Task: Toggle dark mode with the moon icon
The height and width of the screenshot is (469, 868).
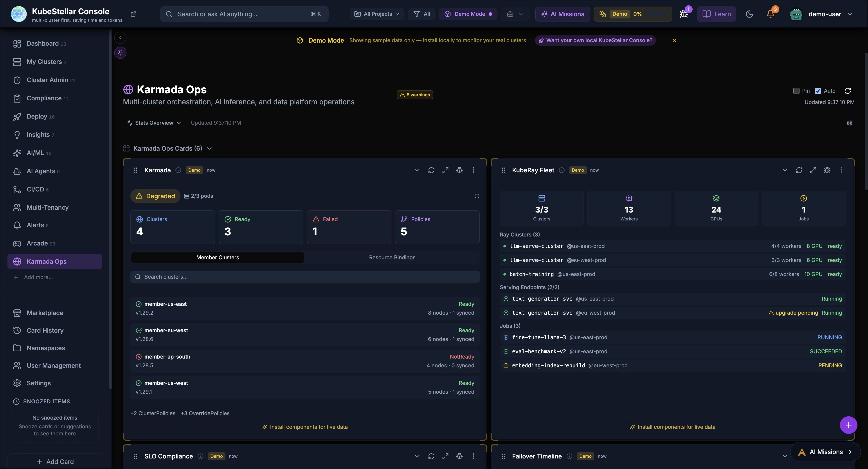Action: click(x=749, y=14)
